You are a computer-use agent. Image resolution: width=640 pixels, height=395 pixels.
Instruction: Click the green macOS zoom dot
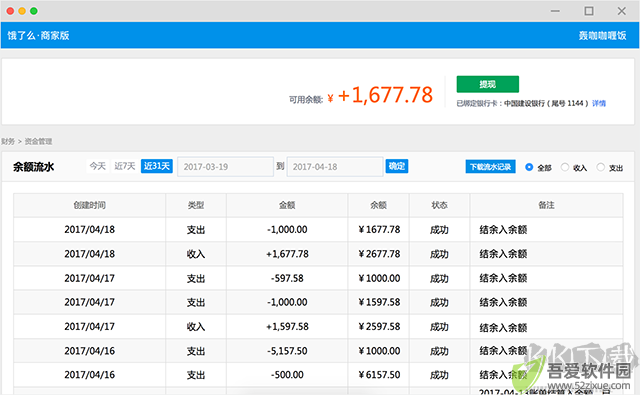(x=34, y=11)
